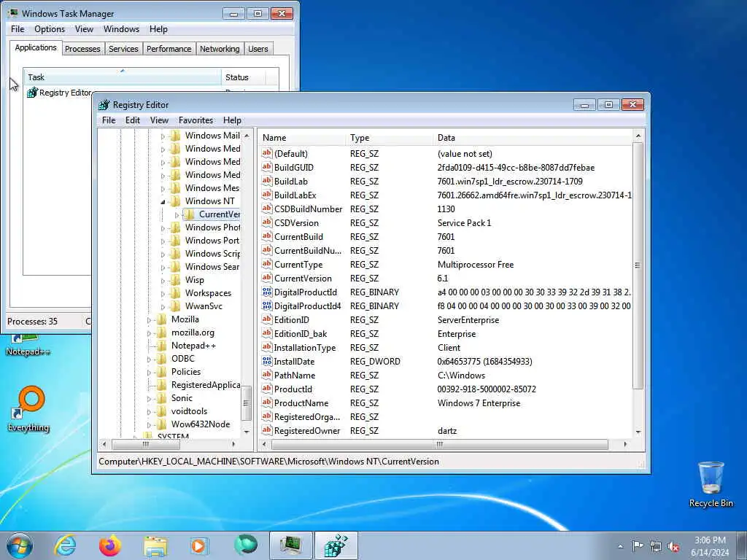Open the network tray icon
This screenshot has height=560, width=747.
[656, 546]
